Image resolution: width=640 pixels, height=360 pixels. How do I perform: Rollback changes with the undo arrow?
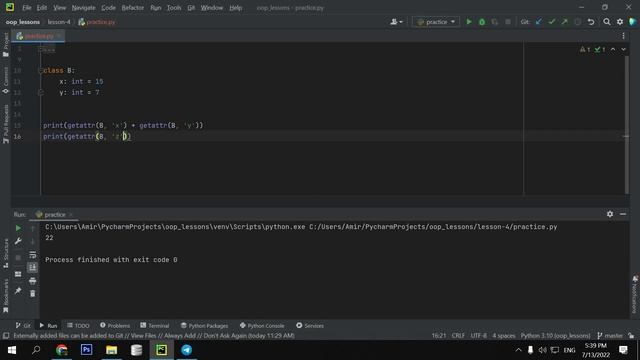[x=591, y=22]
